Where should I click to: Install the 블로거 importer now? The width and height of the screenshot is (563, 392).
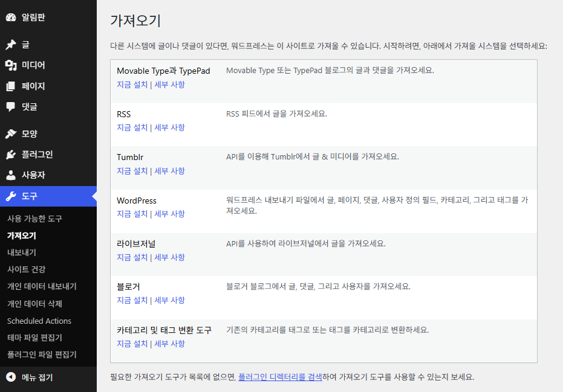pos(132,300)
